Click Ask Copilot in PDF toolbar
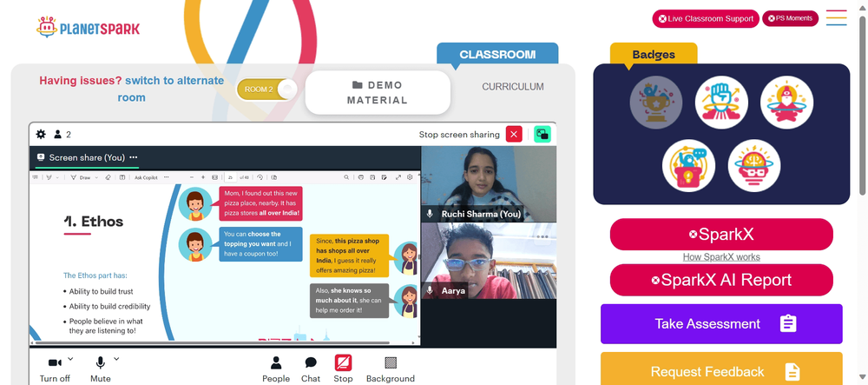The height and width of the screenshot is (385, 868). [146, 177]
